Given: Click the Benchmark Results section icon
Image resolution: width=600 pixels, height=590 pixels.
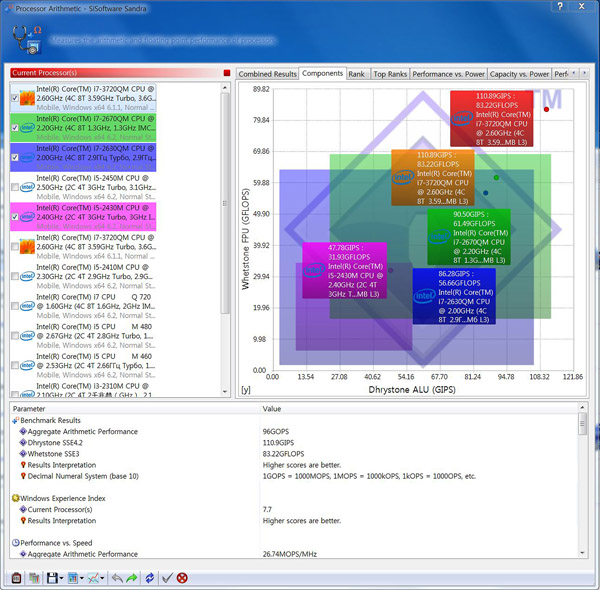Looking at the screenshot, I should point(15,420).
